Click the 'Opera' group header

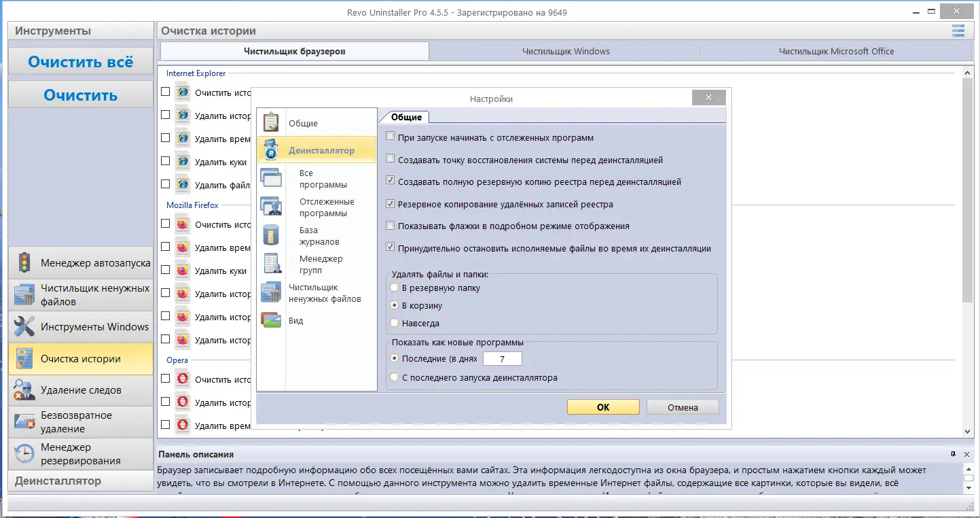pyautogui.click(x=177, y=360)
